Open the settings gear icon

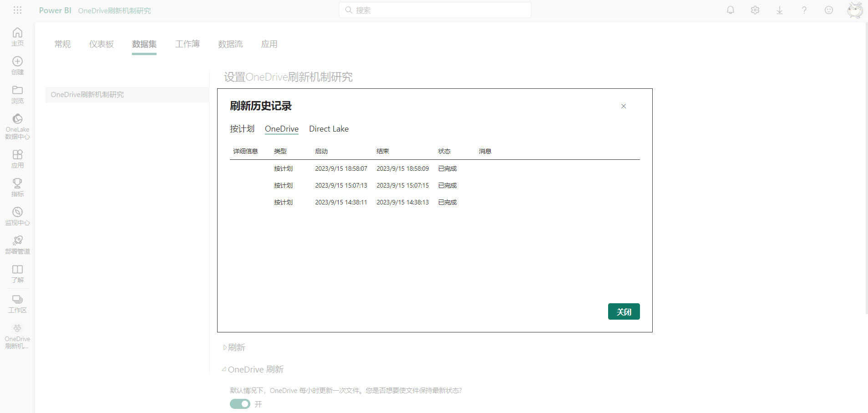pos(755,10)
